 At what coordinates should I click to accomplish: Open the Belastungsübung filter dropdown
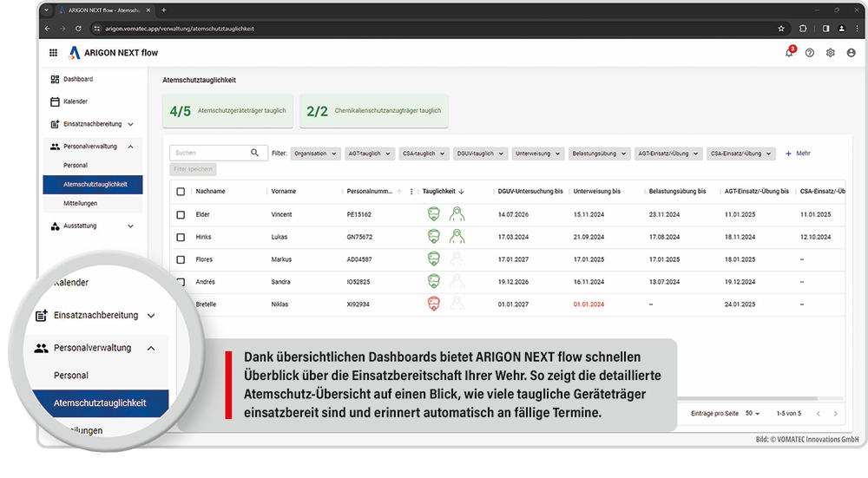(600, 154)
